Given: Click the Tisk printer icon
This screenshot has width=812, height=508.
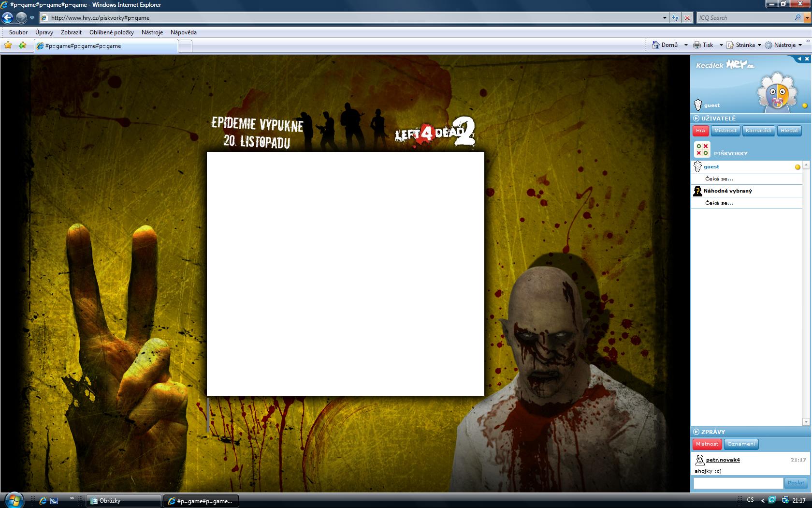Looking at the screenshot, I should (697, 45).
